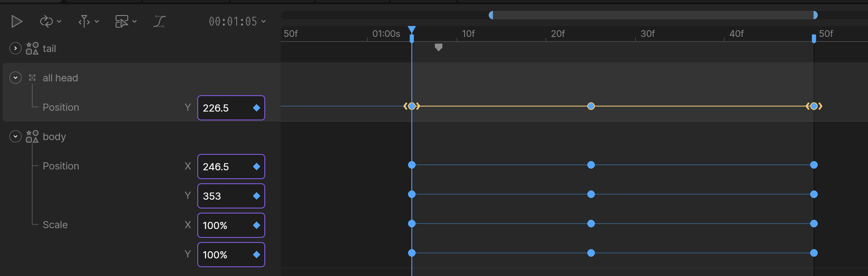This screenshot has width=868, height=276.
Task: Toggle keyframe diamond for body Scale Y
Action: pyautogui.click(x=257, y=255)
